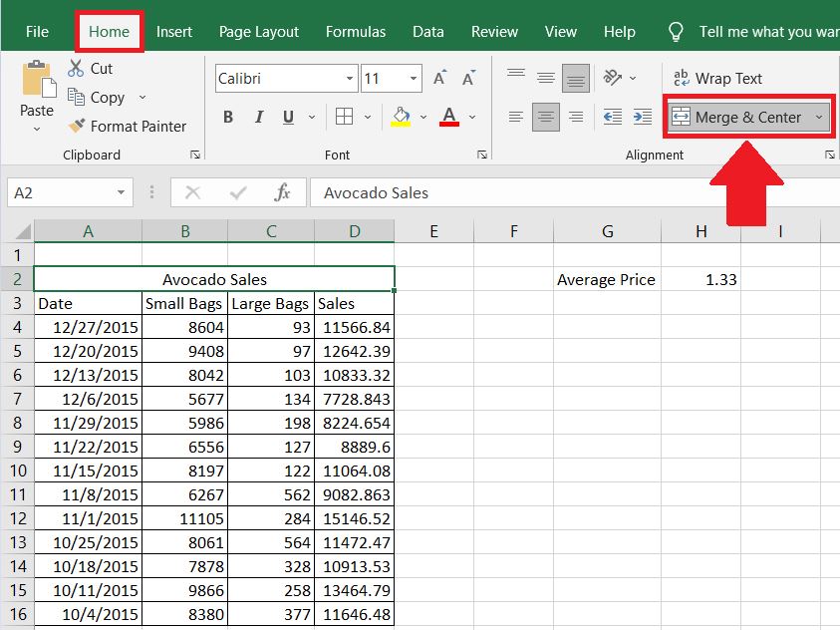Select row 10 header
Screen dimensions: 840x630
coord(17,471)
